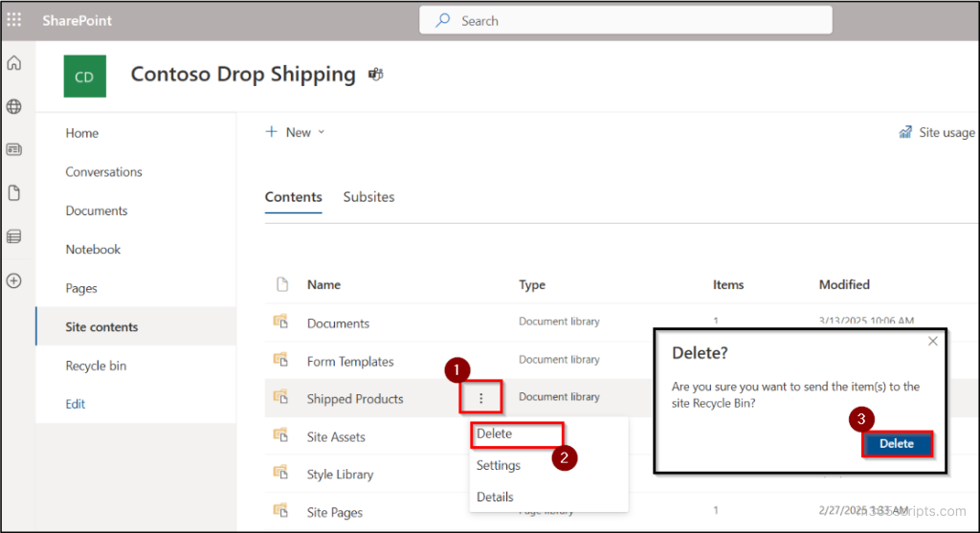Image resolution: width=980 pixels, height=533 pixels.
Task: Sort by the Items column header
Action: [x=728, y=284]
